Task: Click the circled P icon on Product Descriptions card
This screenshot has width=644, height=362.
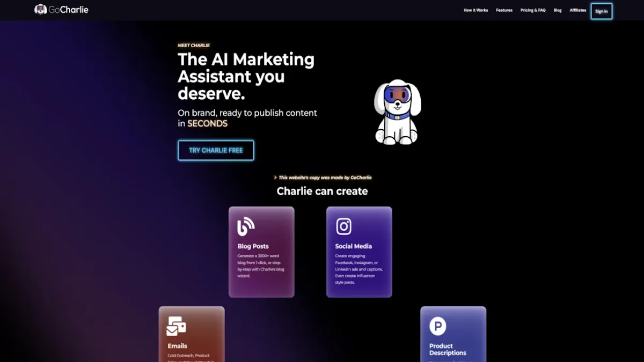Action: [438, 326]
